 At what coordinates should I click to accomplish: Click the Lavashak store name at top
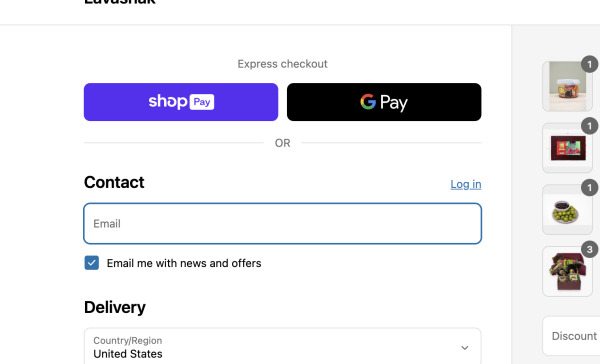pos(120,2)
